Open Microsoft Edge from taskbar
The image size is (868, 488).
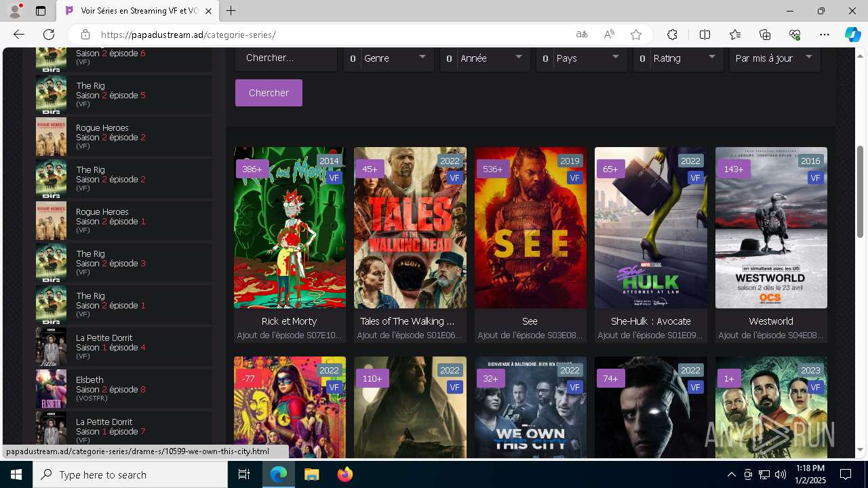click(279, 474)
